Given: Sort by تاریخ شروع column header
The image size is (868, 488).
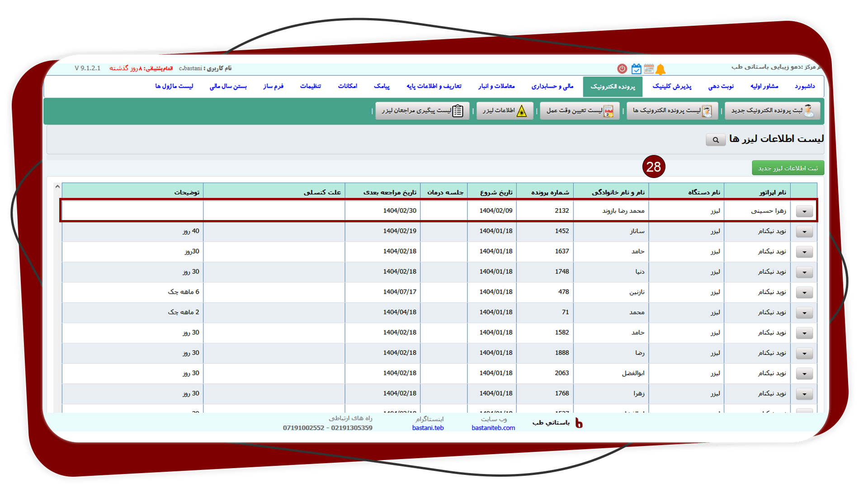Looking at the screenshot, I should click(492, 192).
